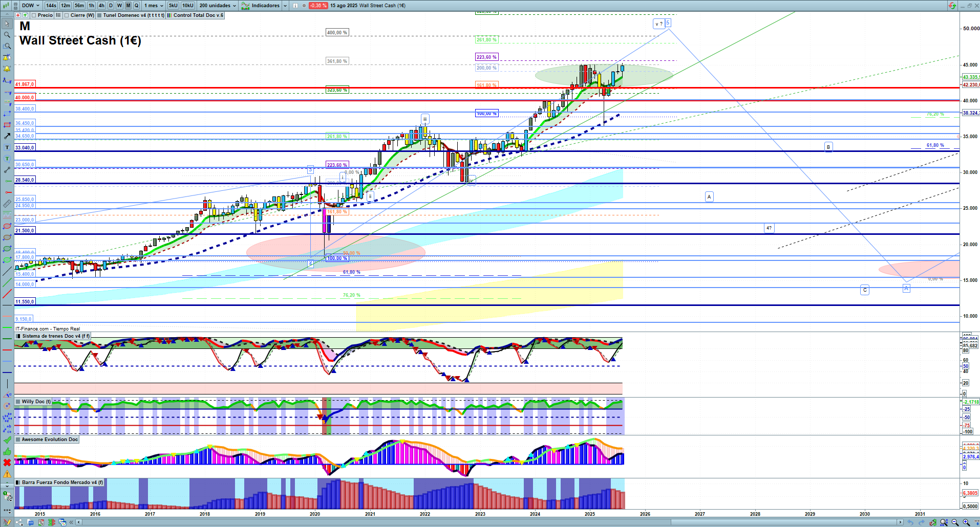The width and height of the screenshot is (980, 527).
Task: Click the list icon next to Precio
Action: 58,15
